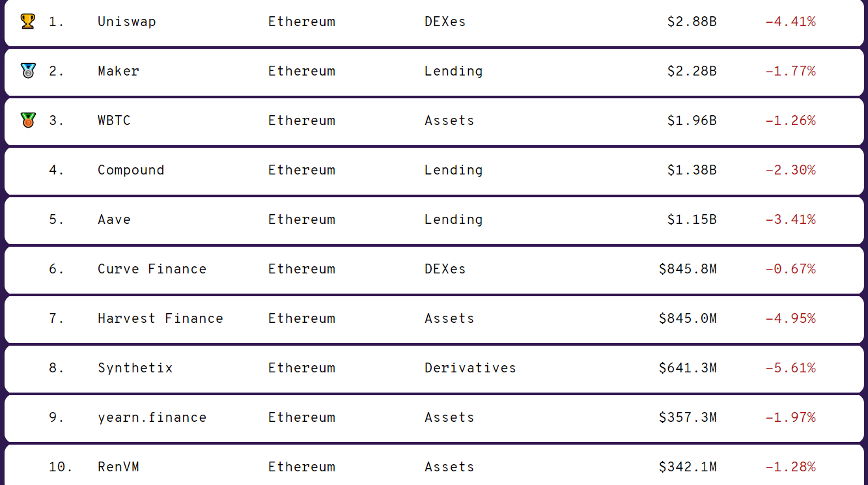This screenshot has width=868, height=485.
Task: Click the bronze medal icon beside WBTC
Action: click(x=27, y=120)
